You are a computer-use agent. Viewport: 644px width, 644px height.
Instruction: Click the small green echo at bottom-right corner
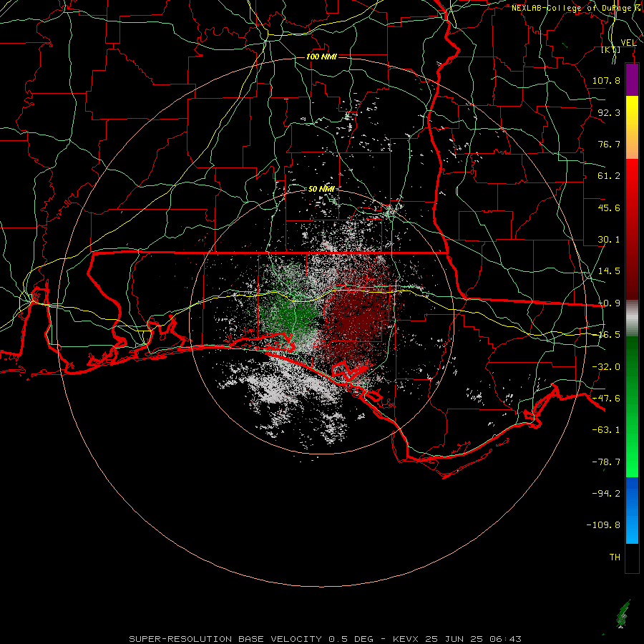pos(623,614)
